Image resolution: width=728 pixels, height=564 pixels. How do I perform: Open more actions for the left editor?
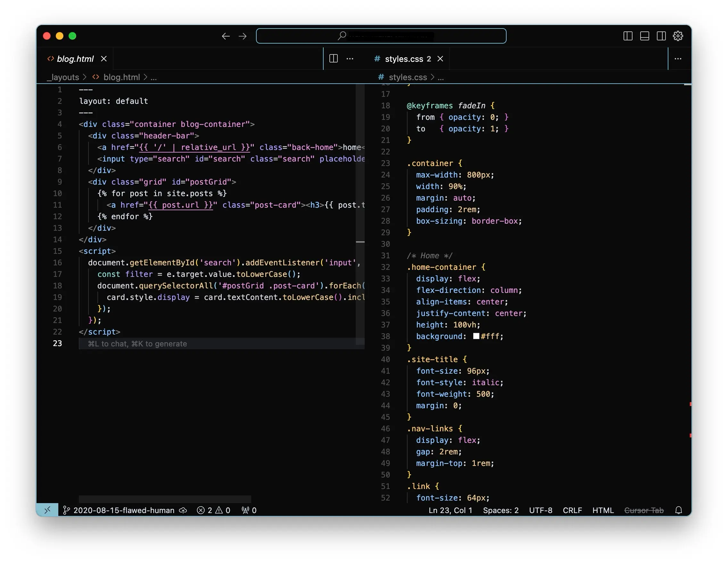click(x=350, y=59)
